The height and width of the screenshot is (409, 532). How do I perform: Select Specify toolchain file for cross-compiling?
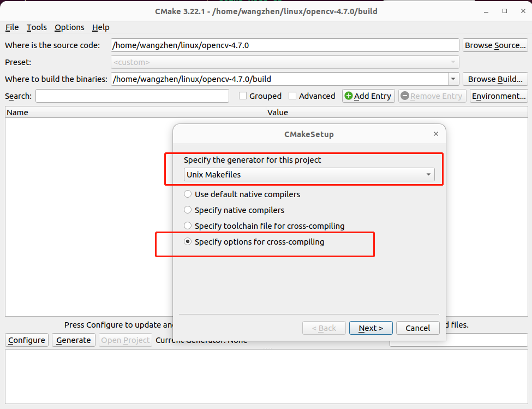point(264,226)
